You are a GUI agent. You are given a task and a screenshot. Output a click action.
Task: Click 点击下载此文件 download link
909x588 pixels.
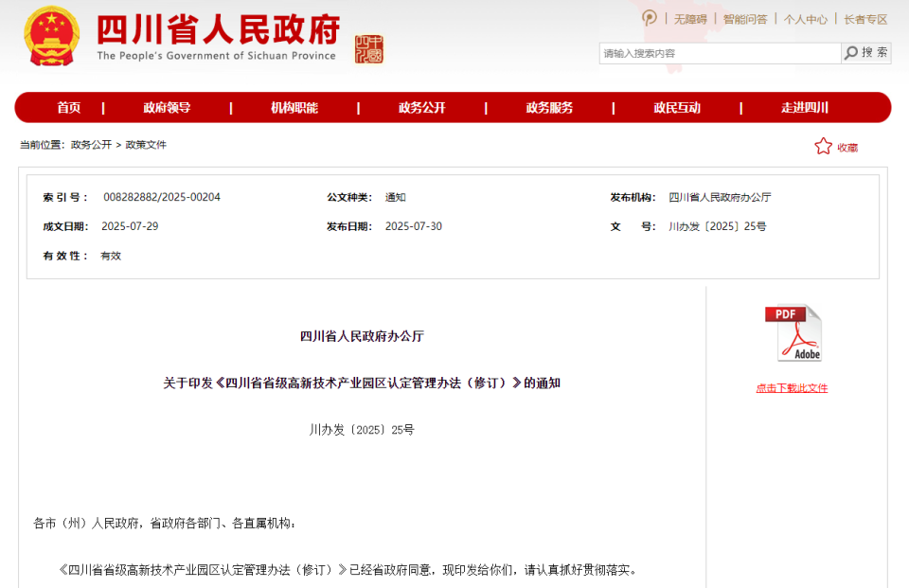pyautogui.click(x=792, y=388)
